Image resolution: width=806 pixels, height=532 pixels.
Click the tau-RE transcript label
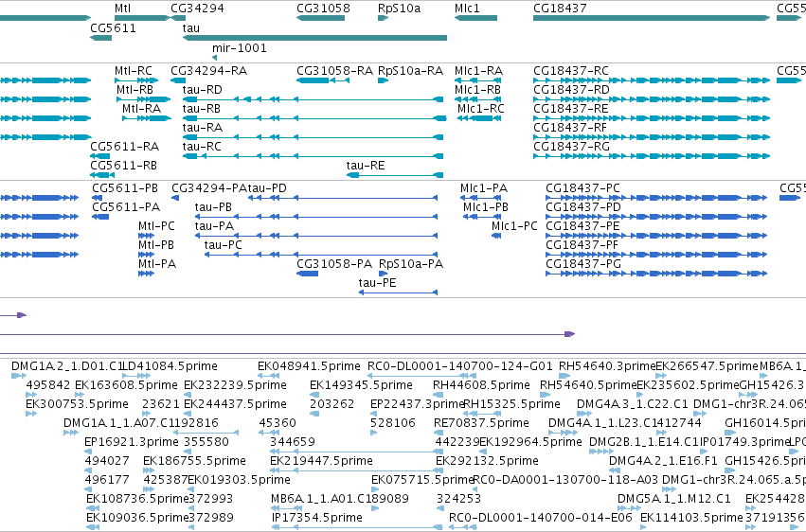point(366,166)
